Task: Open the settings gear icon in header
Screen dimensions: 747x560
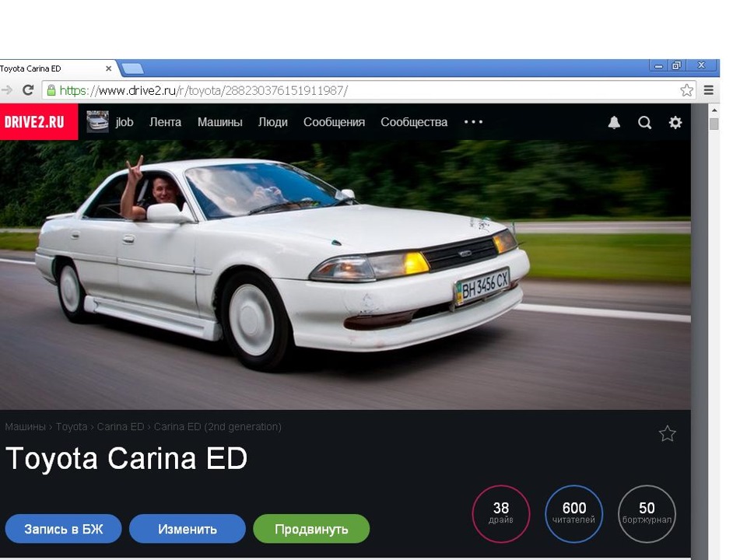Action: coord(675,122)
